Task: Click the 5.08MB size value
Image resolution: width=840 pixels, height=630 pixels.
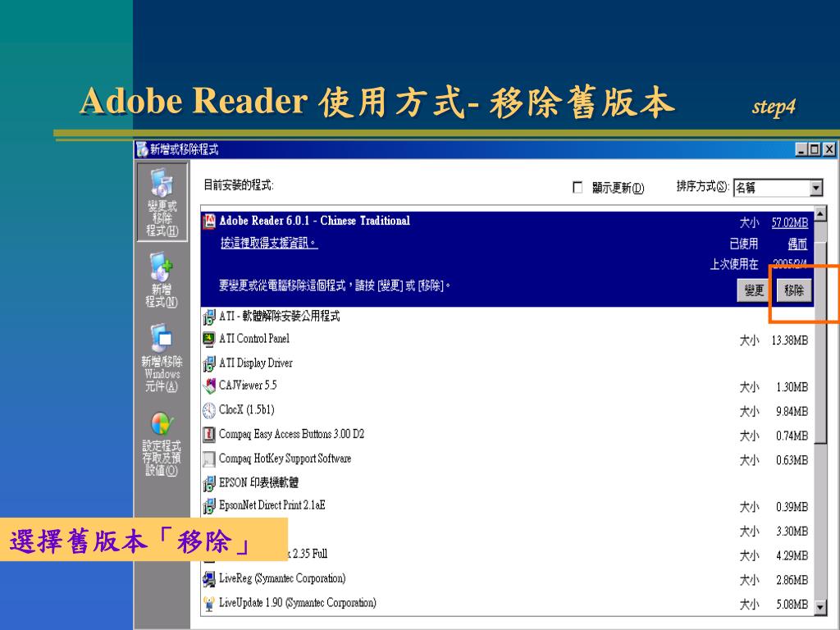Action: tap(792, 605)
